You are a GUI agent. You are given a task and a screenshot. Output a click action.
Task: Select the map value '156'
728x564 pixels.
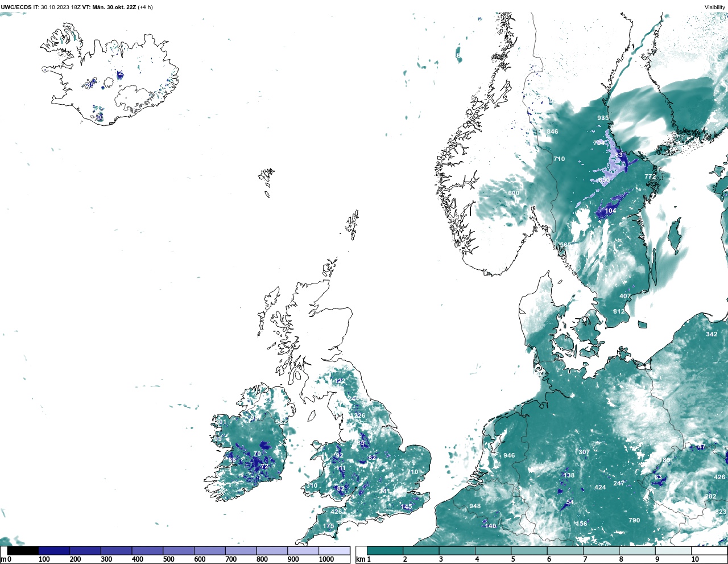(581, 524)
